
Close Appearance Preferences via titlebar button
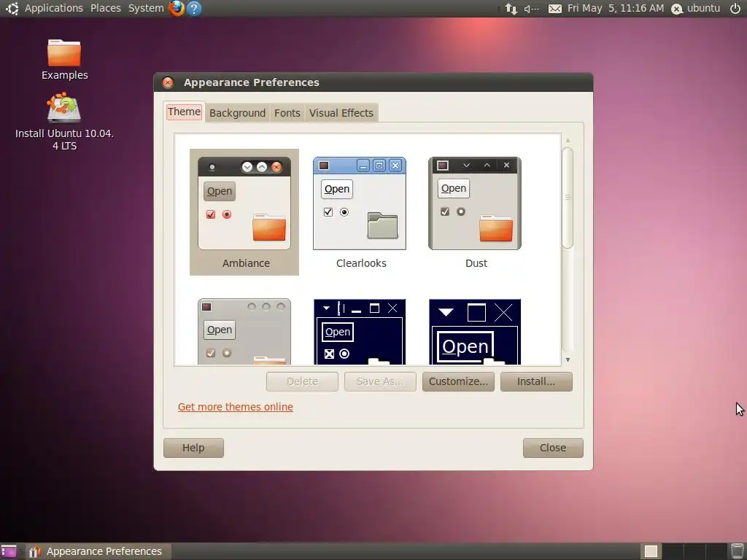(168, 82)
